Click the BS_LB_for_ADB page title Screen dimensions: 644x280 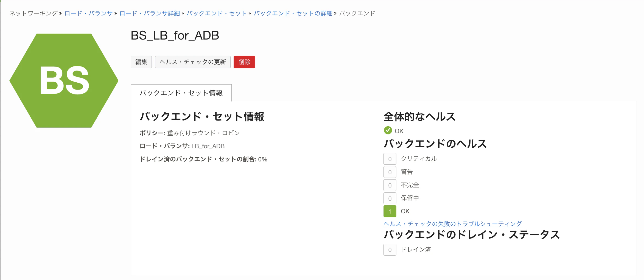point(175,35)
